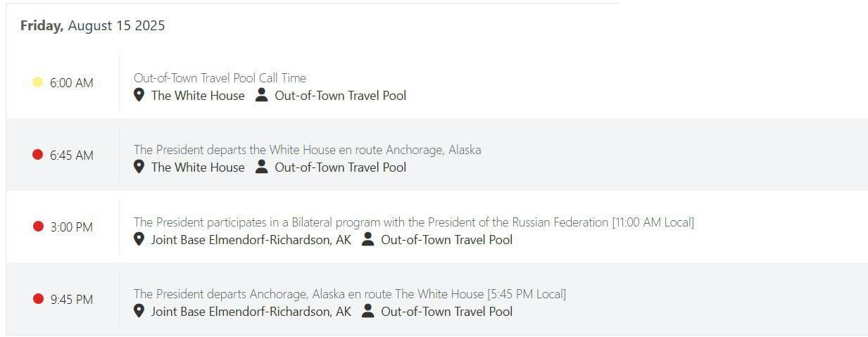Click the person icon in 6:00 AM row
Screen dimensions: 868x337
(262, 95)
